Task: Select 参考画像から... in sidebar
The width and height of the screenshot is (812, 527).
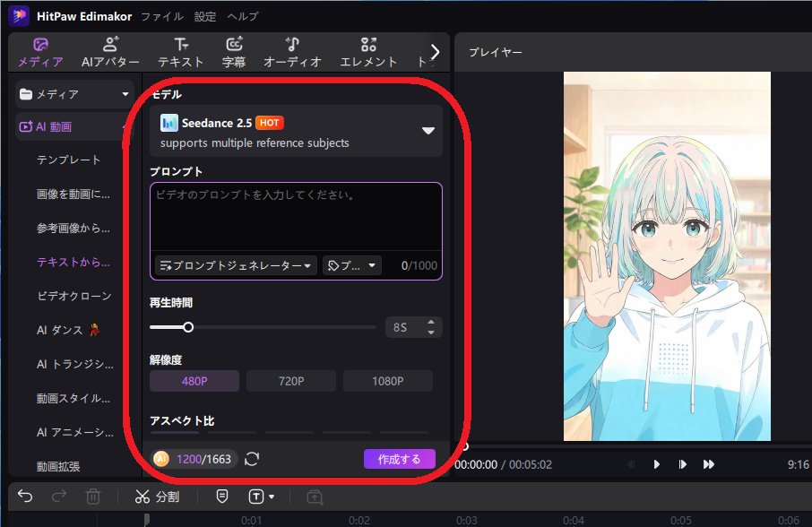Action: coord(73,229)
